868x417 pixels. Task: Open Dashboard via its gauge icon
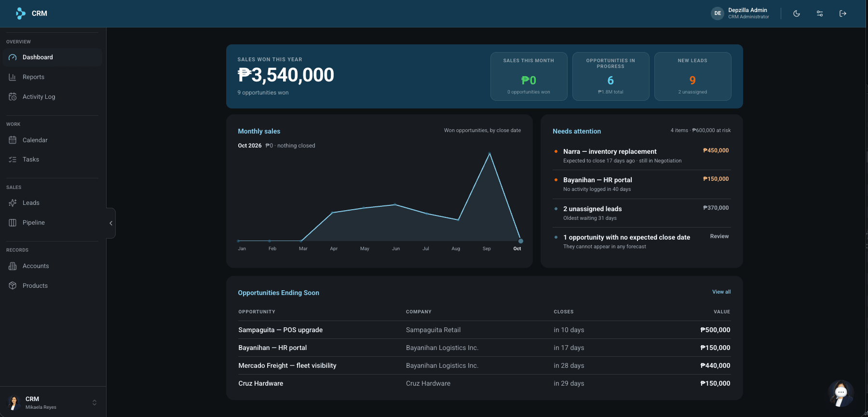pos(13,57)
